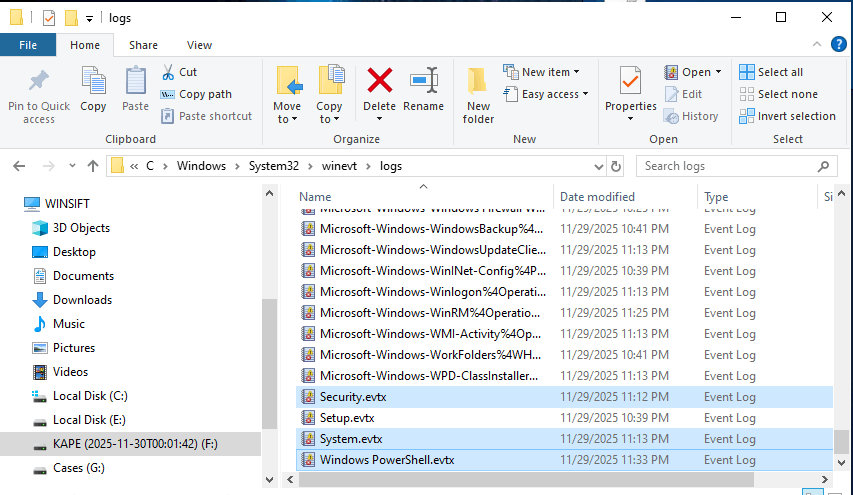Click the blue Help question mark icon

coord(838,44)
